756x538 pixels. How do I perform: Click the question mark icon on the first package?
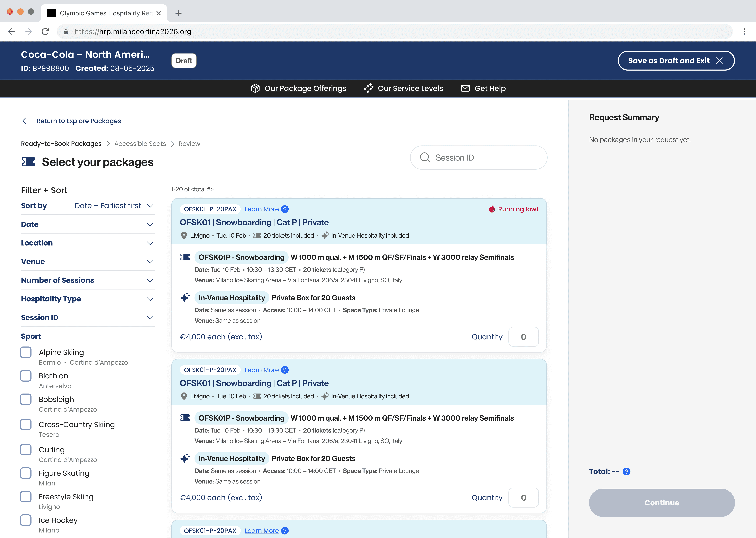pyautogui.click(x=285, y=209)
